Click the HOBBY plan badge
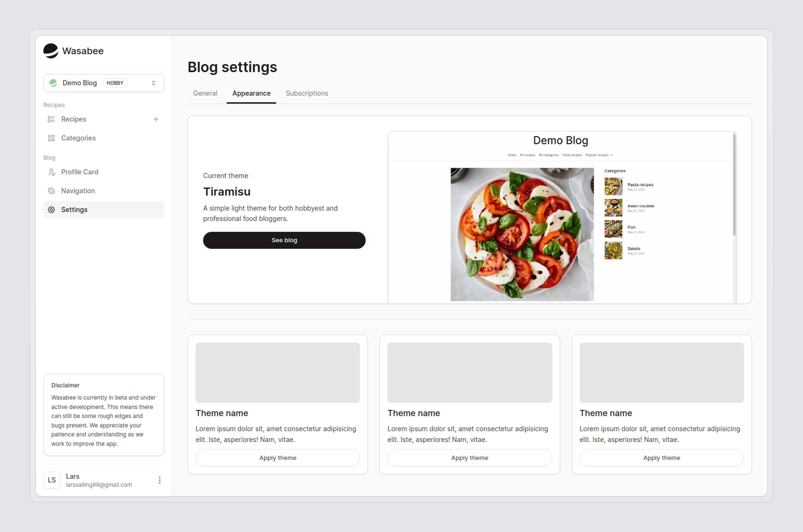This screenshot has width=803, height=532. tap(115, 82)
